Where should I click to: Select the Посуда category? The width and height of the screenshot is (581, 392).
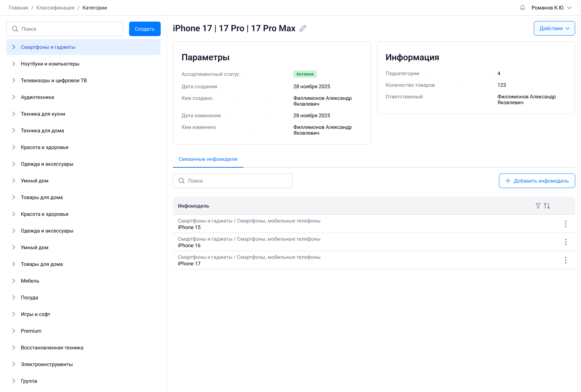pyautogui.click(x=84, y=298)
